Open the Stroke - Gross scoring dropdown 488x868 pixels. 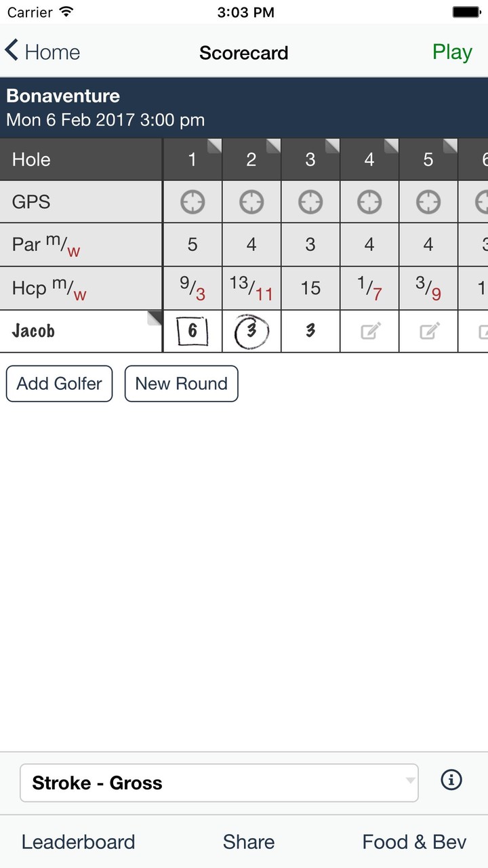(217, 783)
